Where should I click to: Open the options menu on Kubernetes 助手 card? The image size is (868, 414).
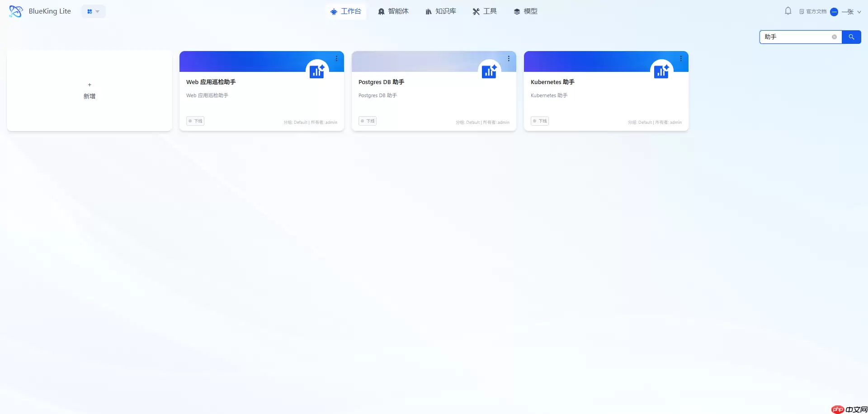coord(681,58)
